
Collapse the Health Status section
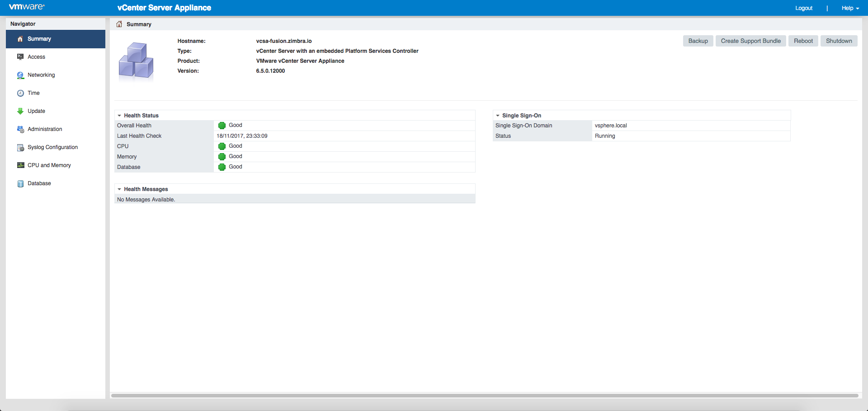119,116
